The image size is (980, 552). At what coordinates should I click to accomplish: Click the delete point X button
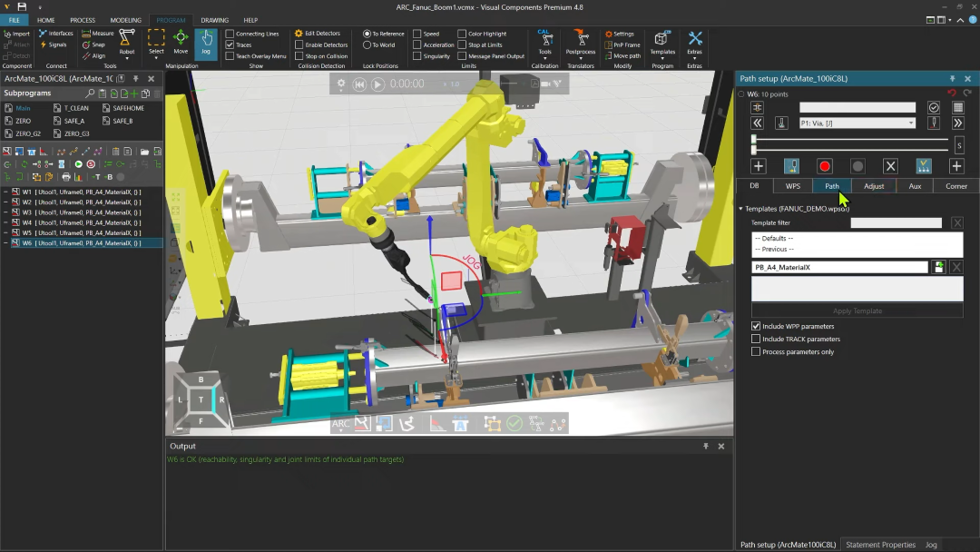[891, 166]
